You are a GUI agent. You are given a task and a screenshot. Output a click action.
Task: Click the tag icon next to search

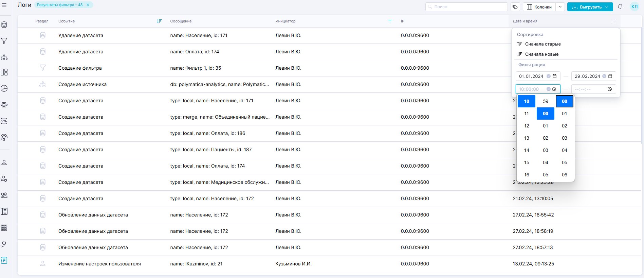(515, 7)
